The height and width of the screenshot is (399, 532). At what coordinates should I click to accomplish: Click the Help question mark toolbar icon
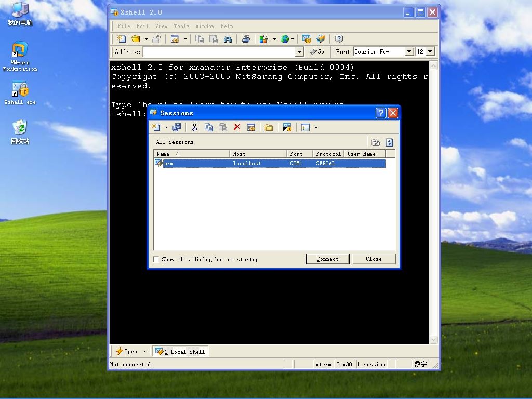339,39
